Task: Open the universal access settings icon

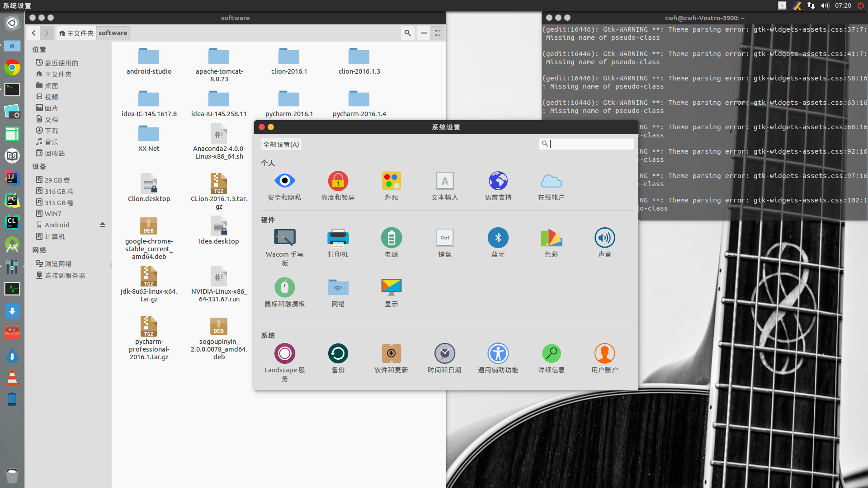Action: [498, 354]
